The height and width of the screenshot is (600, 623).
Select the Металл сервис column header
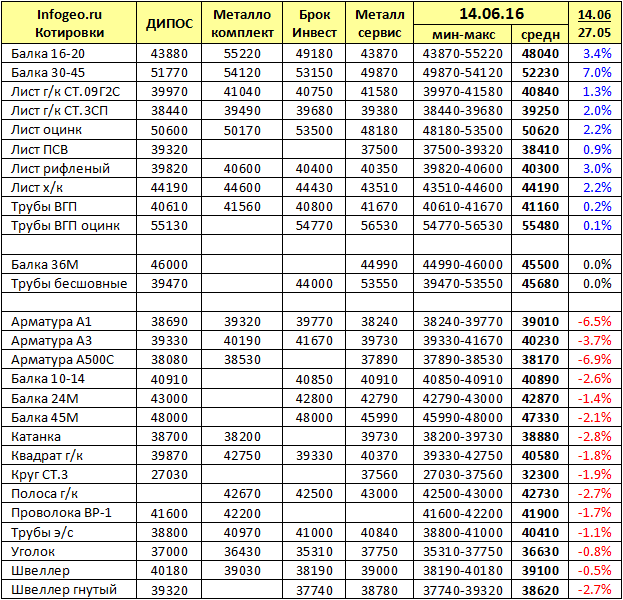pyautogui.click(x=379, y=23)
